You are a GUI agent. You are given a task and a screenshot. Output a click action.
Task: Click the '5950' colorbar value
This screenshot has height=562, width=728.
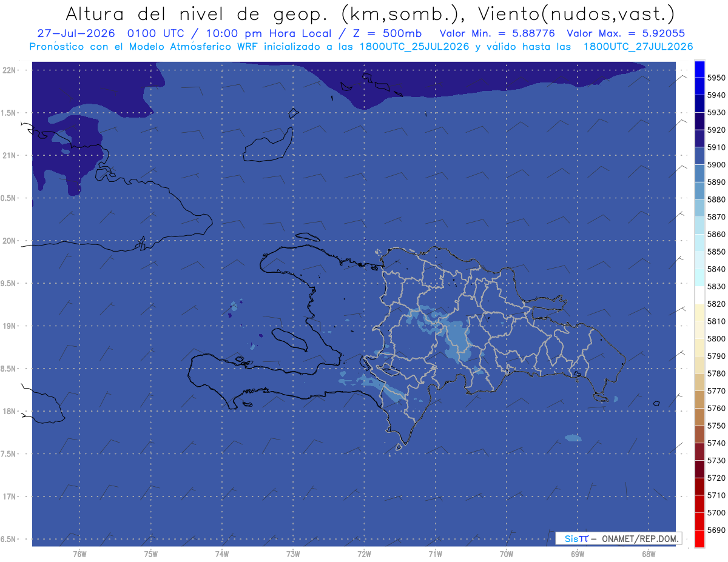[716, 78]
